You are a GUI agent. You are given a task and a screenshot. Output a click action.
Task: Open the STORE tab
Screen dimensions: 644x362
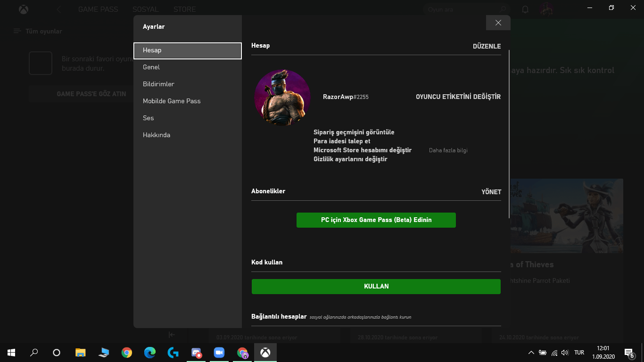pyautogui.click(x=184, y=9)
